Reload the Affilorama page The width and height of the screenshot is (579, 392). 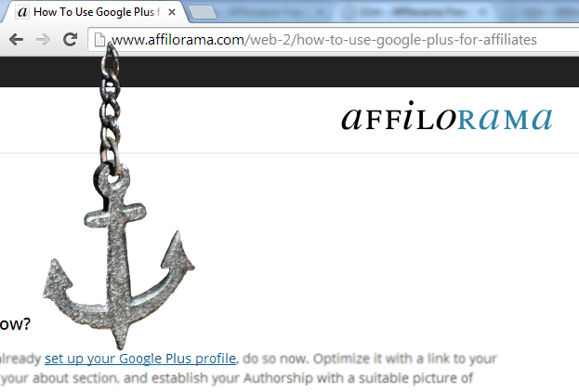pyautogui.click(x=70, y=39)
